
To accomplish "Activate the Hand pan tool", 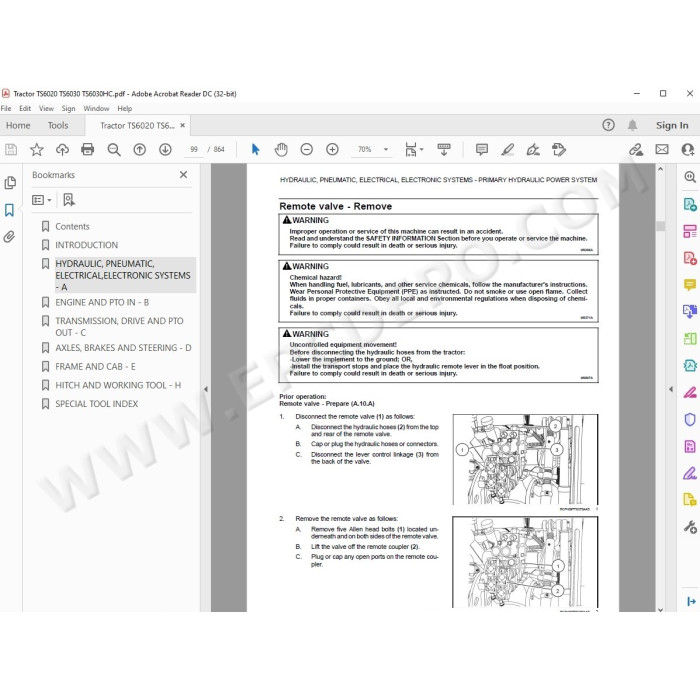I will point(281,149).
